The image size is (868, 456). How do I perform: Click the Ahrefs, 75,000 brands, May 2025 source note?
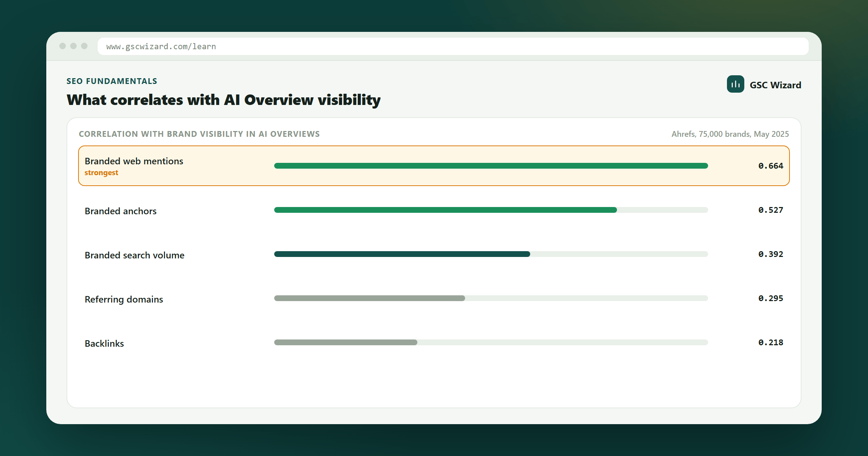pyautogui.click(x=730, y=134)
